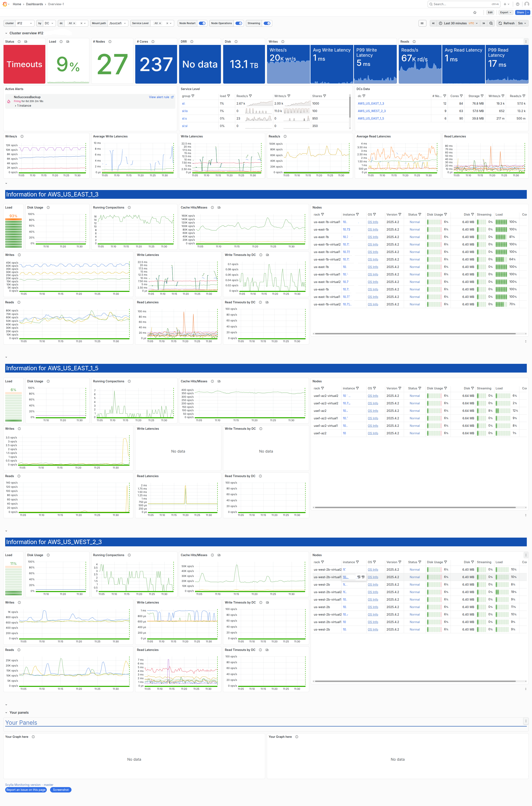The width and height of the screenshot is (532, 806).
Task: Toggle the Node Restart switch
Action: point(202,23)
